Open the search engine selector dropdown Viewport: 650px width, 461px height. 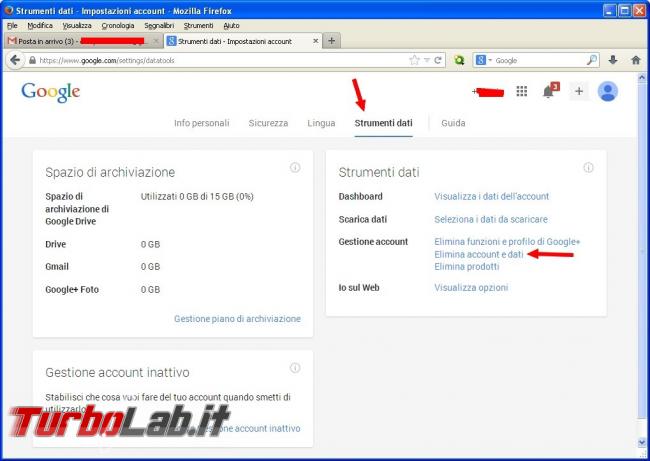tap(484, 61)
